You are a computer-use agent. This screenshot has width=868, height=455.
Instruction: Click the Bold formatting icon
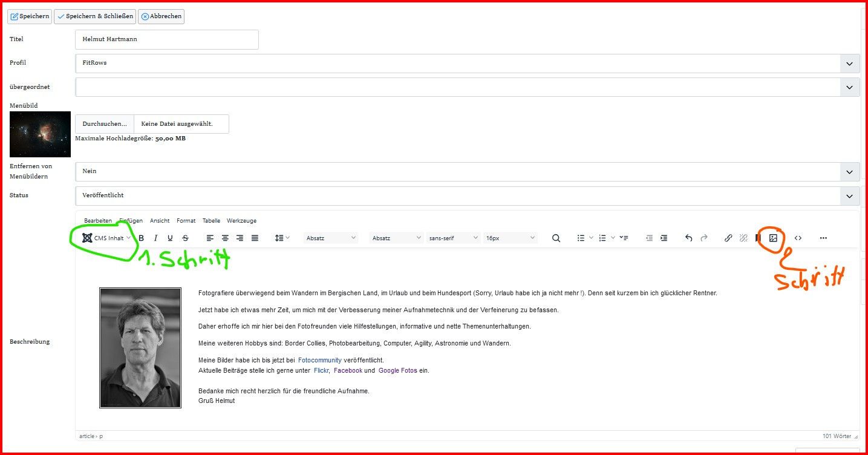(x=142, y=238)
